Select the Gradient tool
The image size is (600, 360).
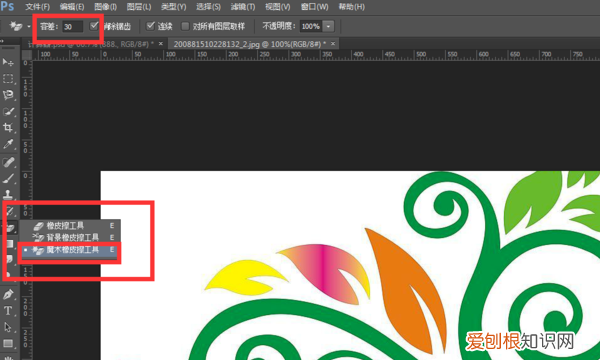(10, 244)
